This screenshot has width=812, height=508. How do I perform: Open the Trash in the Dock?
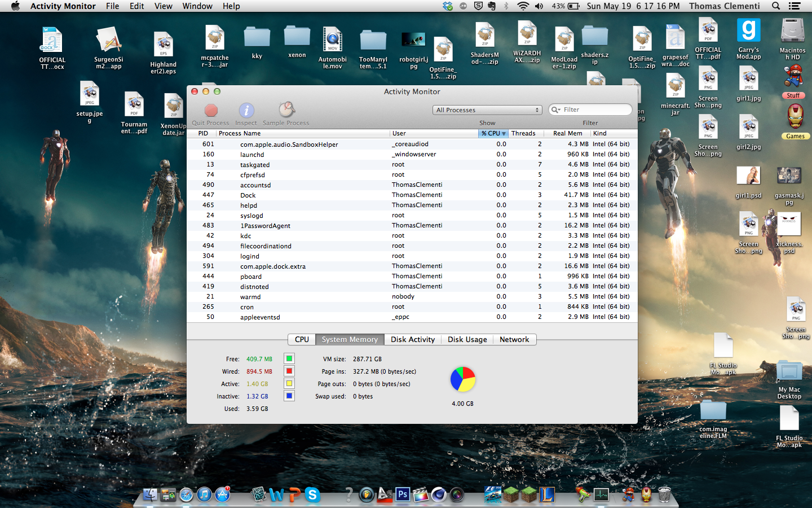(664, 495)
